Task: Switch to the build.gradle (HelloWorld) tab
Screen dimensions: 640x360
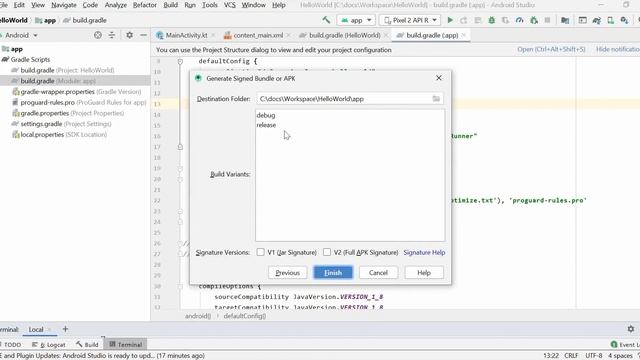Action: point(344,36)
